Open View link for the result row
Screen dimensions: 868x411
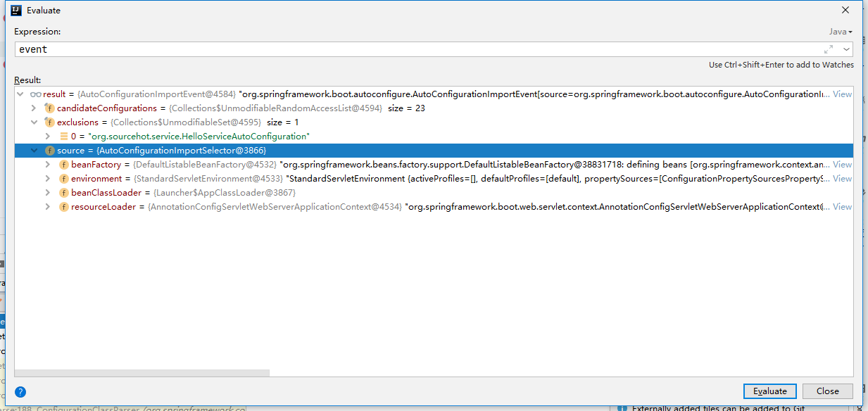point(842,94)
